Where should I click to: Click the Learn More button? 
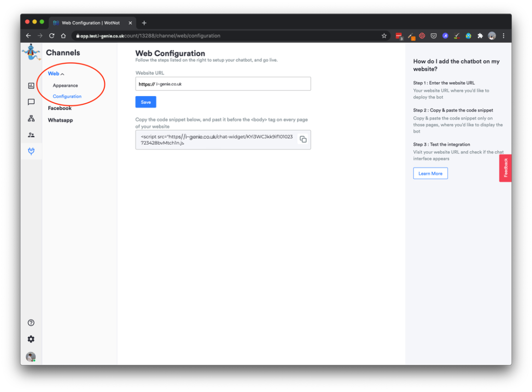coord(430,173)
